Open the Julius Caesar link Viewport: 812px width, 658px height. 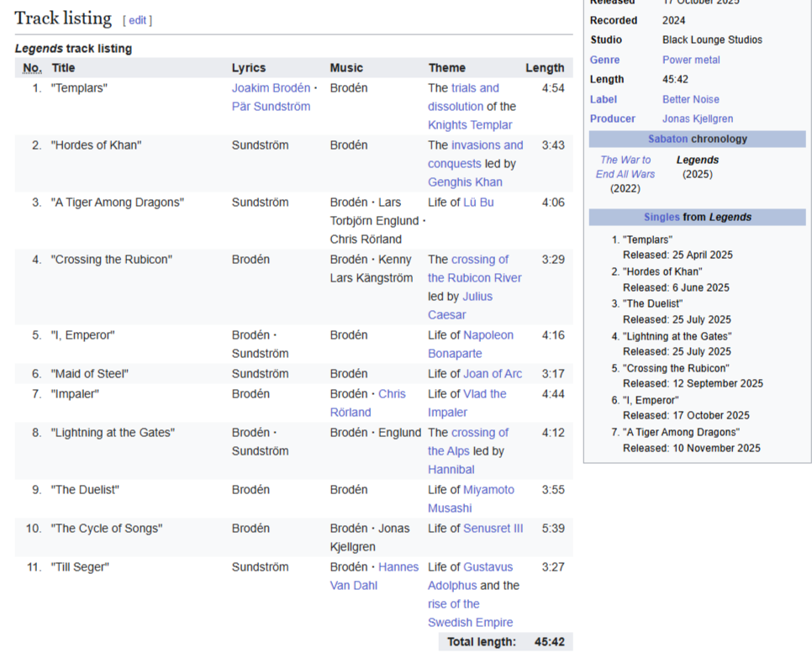pos(460,306)
